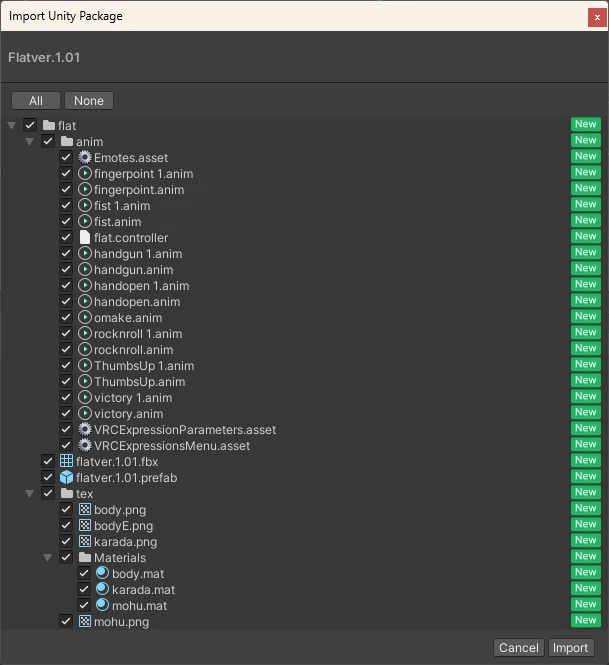Click the handopen 1.anim animation icon

pos(85,285)
